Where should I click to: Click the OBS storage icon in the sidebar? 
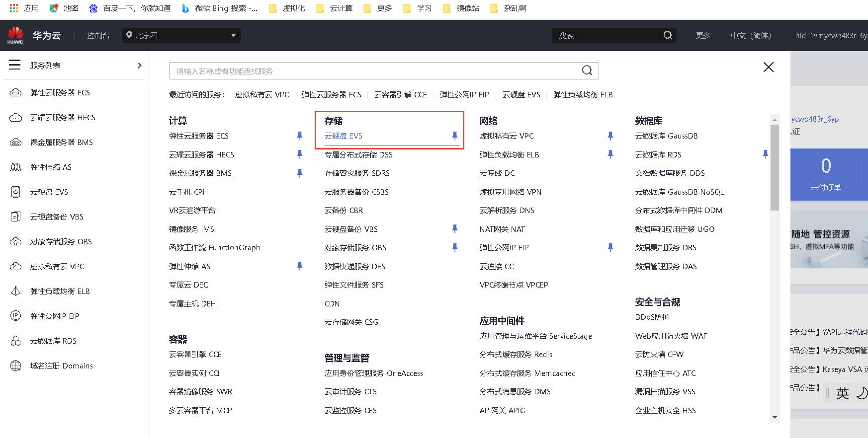point(16,242)
